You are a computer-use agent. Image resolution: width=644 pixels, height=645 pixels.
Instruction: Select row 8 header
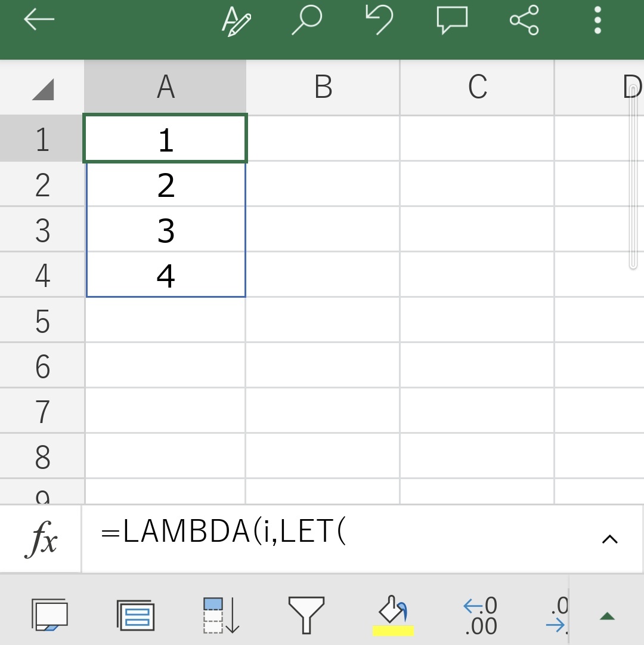(42, 456)
